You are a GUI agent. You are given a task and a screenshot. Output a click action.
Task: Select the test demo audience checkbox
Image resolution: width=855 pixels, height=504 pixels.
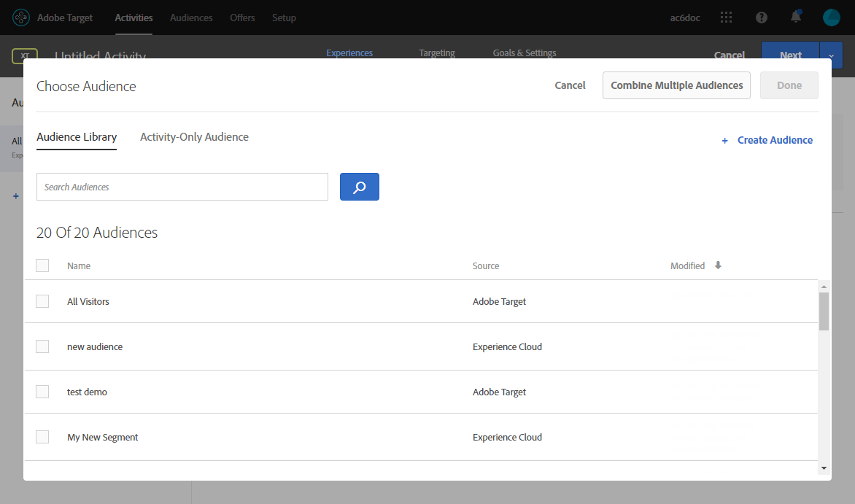[42, 392]
